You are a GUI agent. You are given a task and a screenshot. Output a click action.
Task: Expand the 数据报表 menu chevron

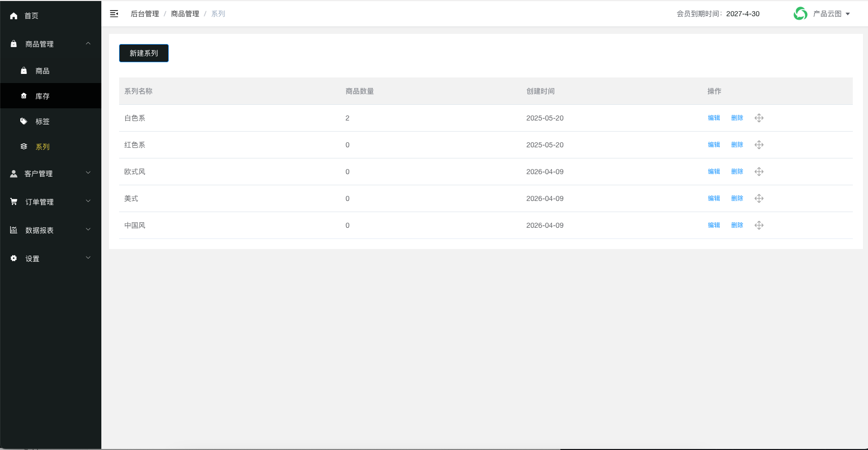coord(88,229)
